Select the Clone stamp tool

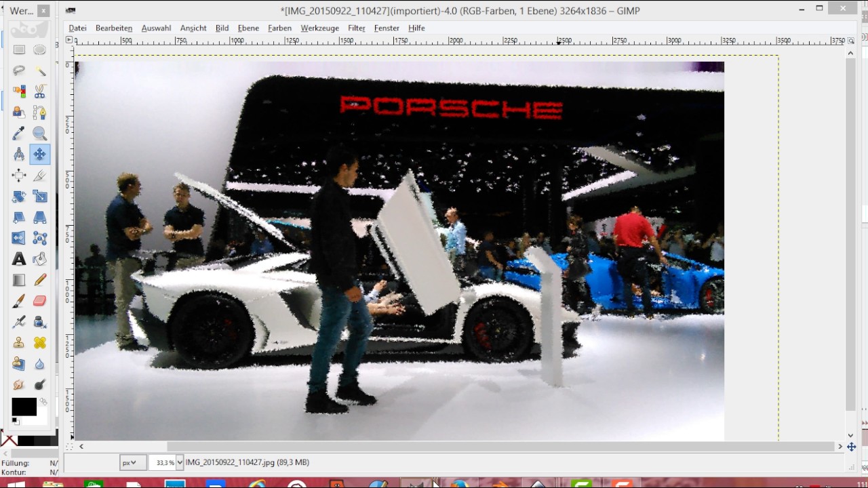[x=19, y=343]
